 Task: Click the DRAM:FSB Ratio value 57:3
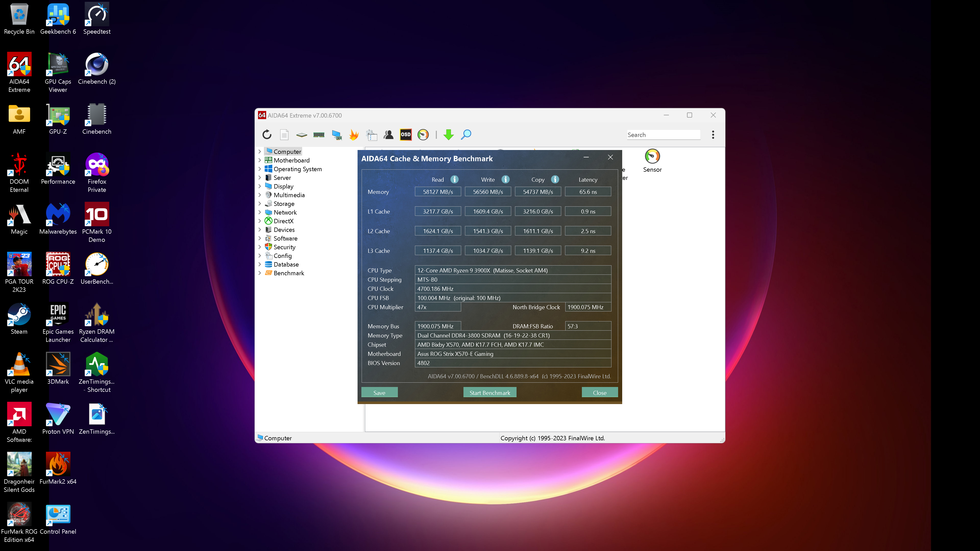588,326
